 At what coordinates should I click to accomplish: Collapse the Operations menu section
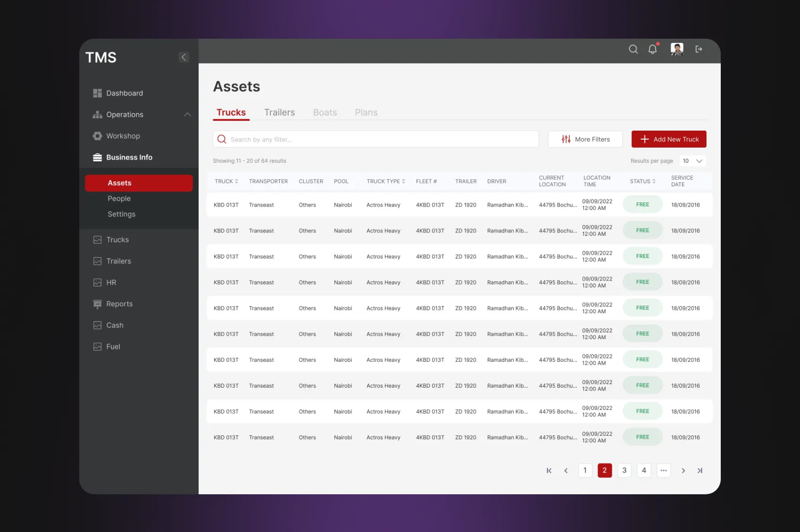187,115
